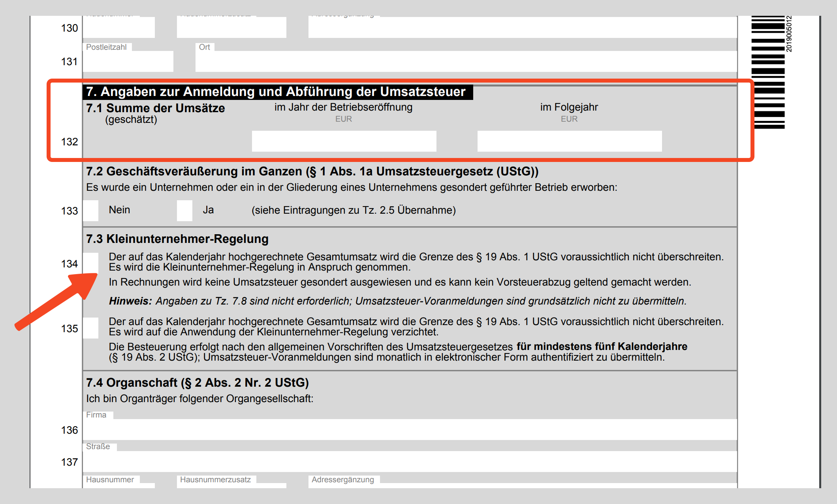Click the Firma field in row 136
The image size is (837, 504).
click(x=410, y=429)
